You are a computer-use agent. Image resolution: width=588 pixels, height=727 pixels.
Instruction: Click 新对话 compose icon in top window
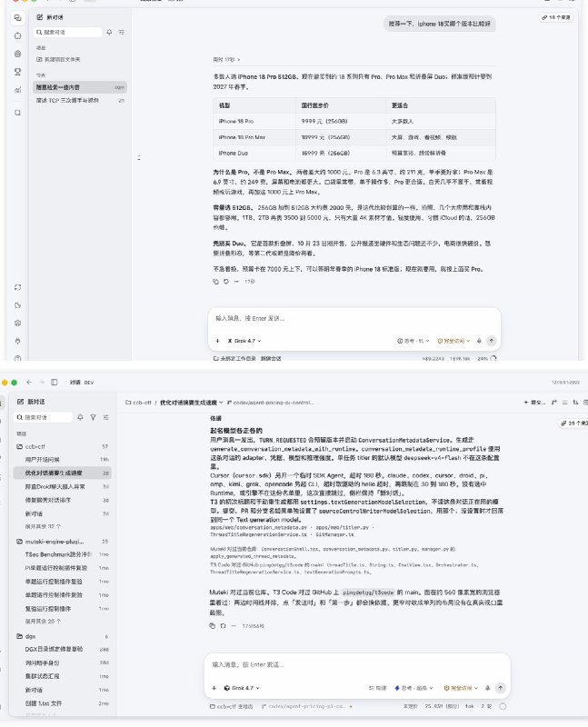click(x=40, y=17)
